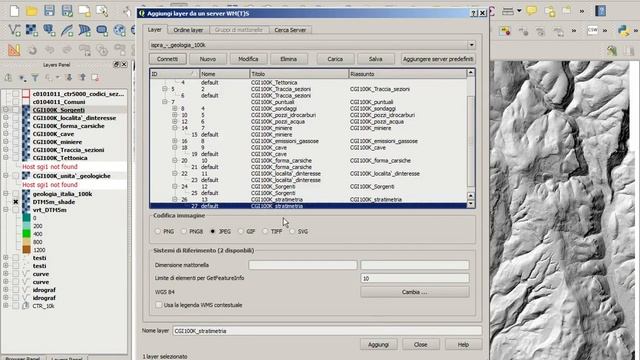Select the PNG8 image encoding
This screenshot has width=640, height=360.
tap(184, 231)
